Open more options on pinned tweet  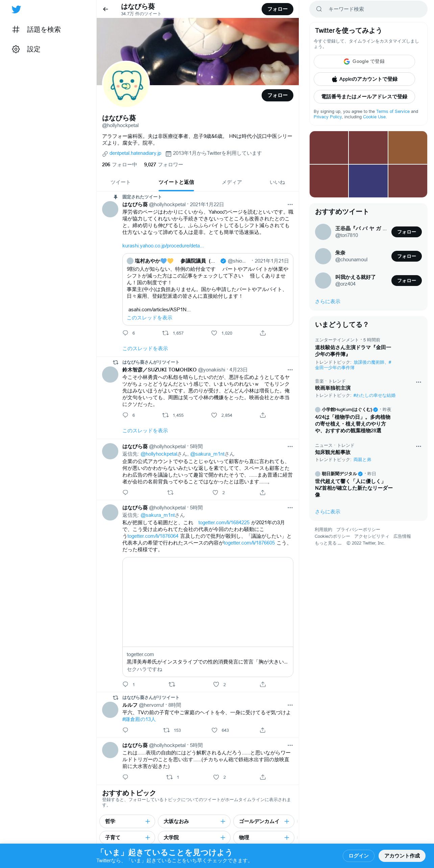point(290,204)
